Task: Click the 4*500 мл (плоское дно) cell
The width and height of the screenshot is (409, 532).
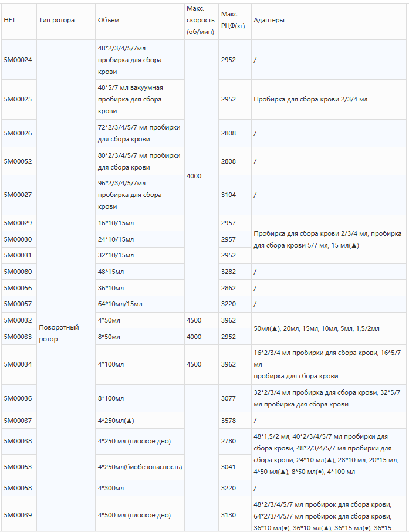Action: coord(140,515)
